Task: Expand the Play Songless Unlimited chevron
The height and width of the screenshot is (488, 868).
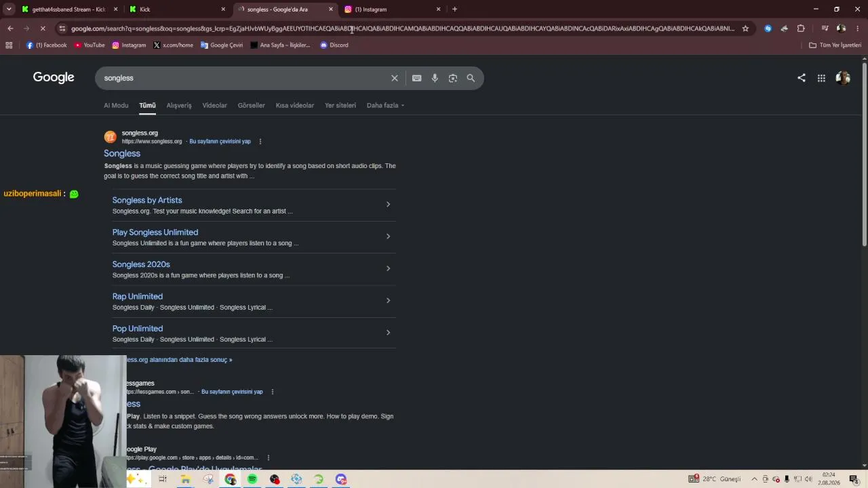Action: (x=388, y=237)
